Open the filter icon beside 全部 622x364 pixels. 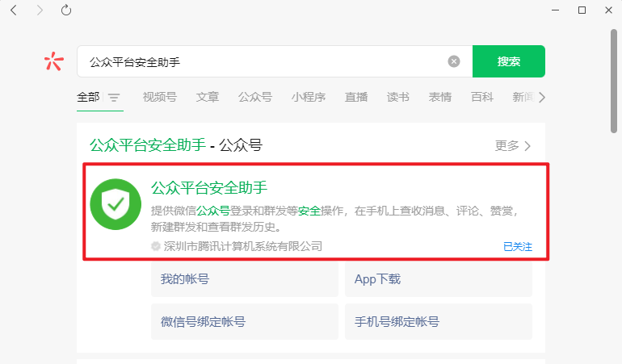[x=114, y=98]
